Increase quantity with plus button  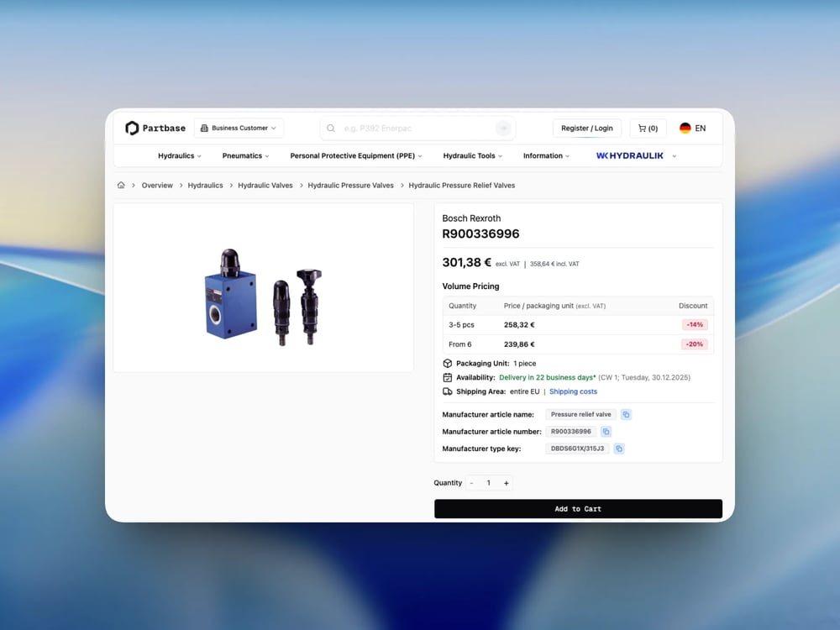point(507,483)
